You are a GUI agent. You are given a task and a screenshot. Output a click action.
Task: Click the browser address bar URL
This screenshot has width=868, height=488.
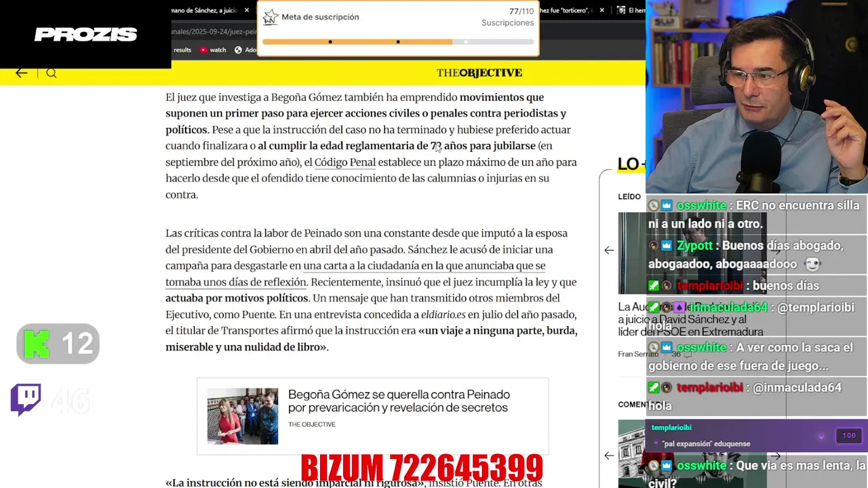point(214,32)
